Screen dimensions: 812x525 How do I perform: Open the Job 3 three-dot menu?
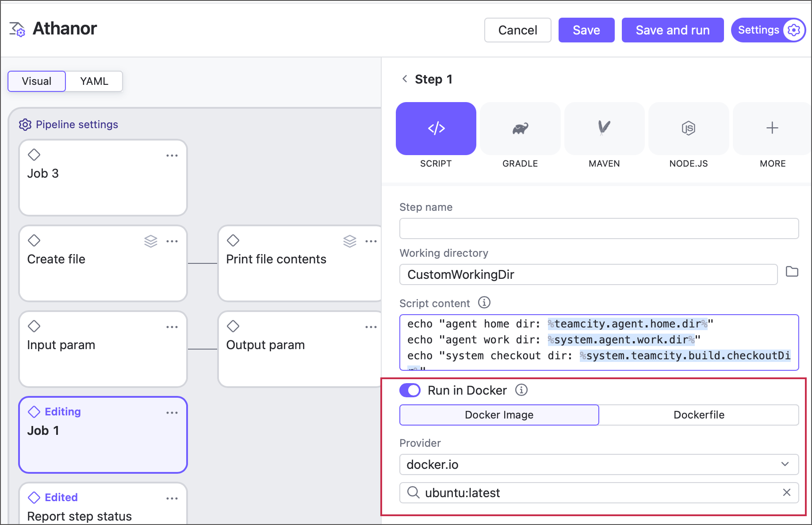(x=172, y=156)
